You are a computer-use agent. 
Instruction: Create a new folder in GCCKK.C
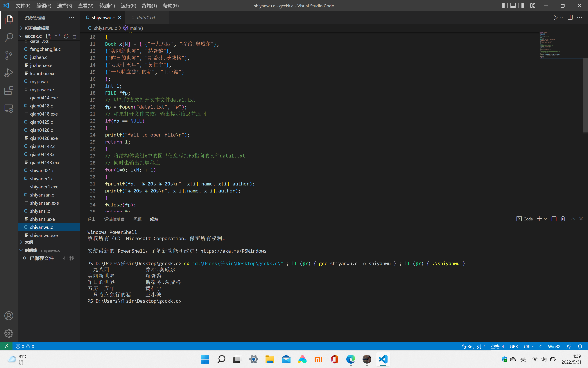57,36
